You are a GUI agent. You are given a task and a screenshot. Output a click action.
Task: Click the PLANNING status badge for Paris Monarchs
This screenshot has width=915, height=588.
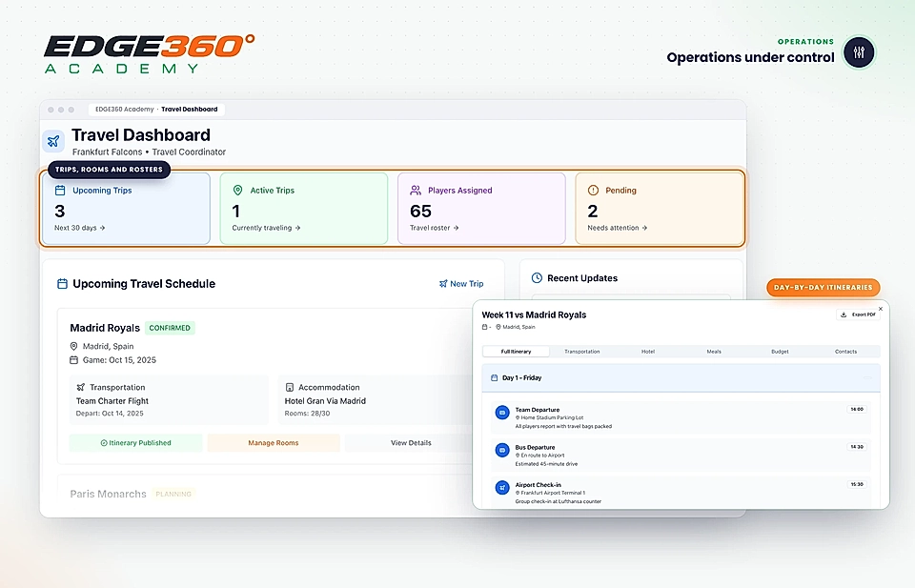click(x=173, y=494)
